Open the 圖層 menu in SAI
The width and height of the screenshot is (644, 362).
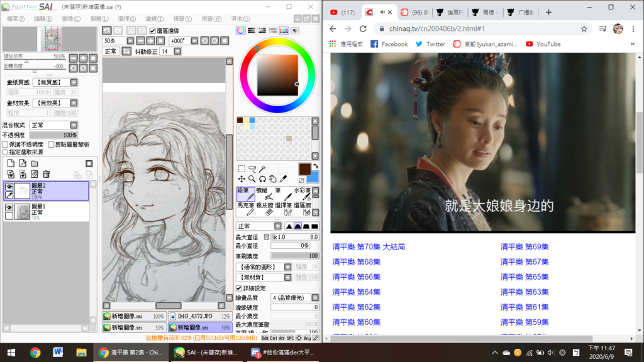tap(99, 19)
